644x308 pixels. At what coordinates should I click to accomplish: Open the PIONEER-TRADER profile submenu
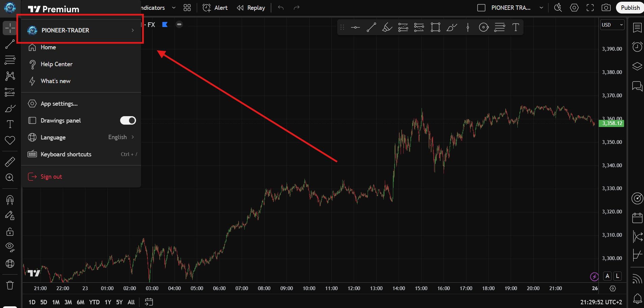coord(81,30)
